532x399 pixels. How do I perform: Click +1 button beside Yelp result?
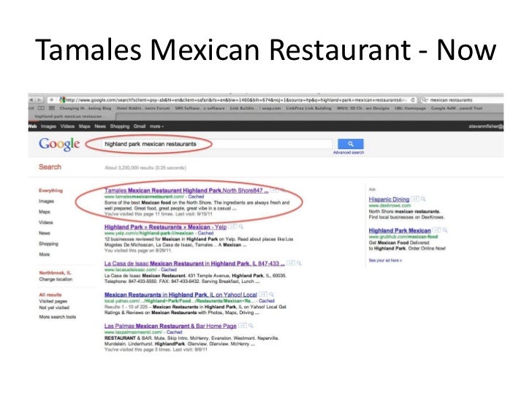pos(232,227)
